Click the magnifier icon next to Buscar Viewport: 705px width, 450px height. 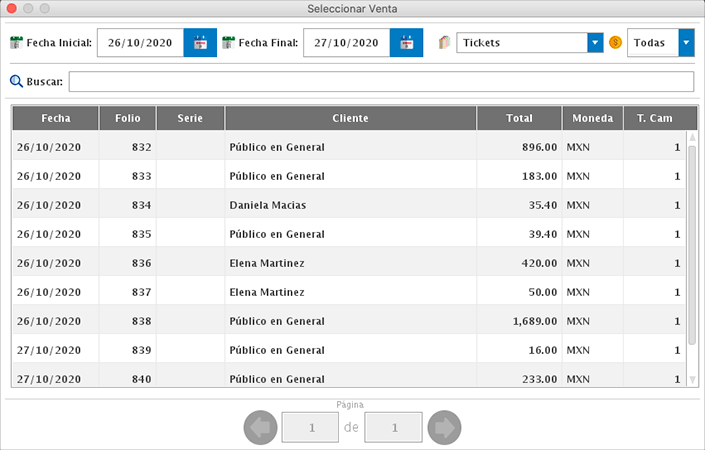16,82
